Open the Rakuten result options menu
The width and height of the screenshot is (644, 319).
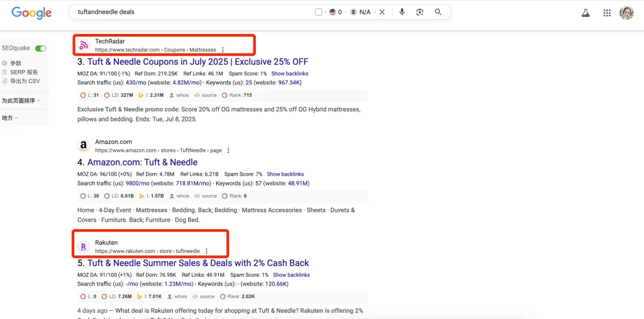pyautogui.click(x=206, y=251)
